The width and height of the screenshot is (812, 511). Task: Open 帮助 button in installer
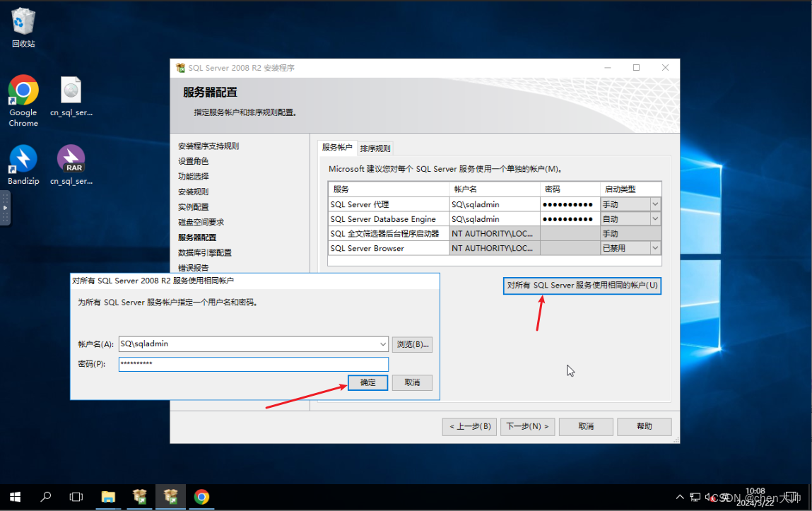tap(645, 427)
